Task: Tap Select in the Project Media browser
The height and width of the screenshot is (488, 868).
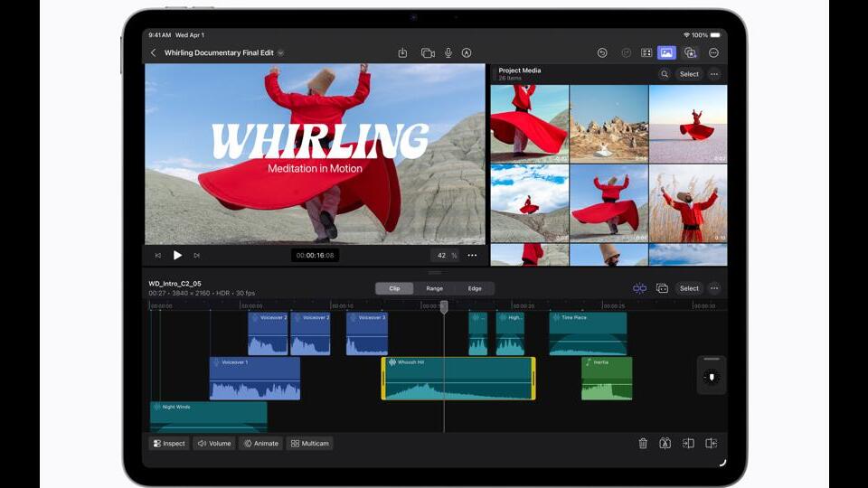Action: (689, 74)
